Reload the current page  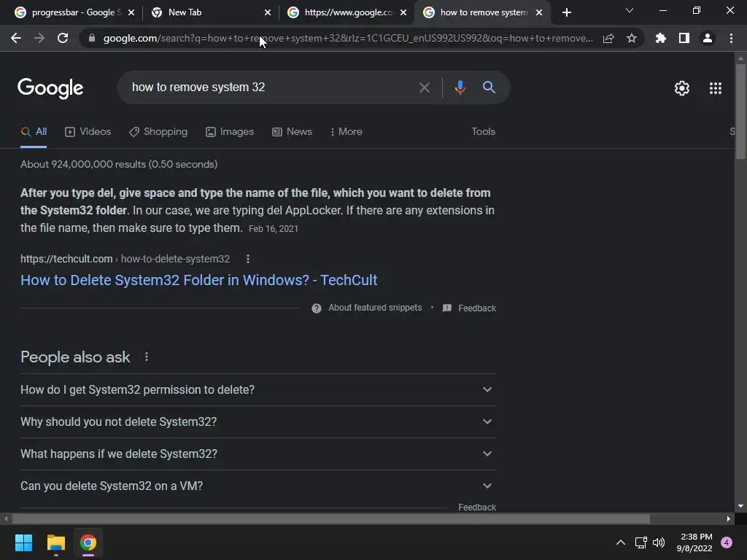coord(63,38)
